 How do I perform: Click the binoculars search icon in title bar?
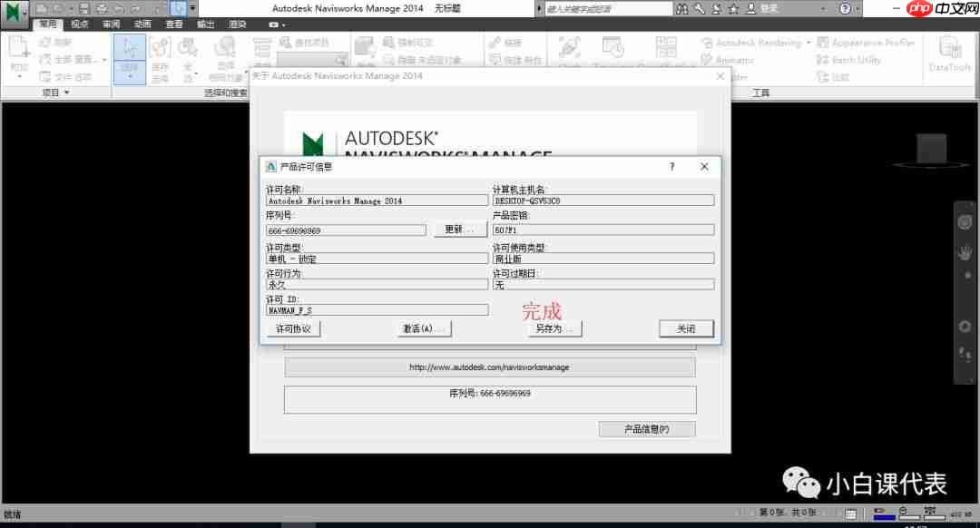pyautogui.click(x=682, y=9)
